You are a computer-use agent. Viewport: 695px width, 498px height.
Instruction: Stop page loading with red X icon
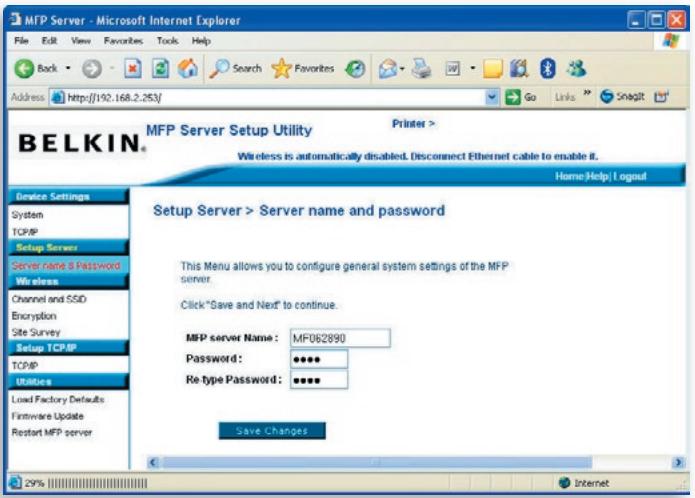pos(133,69)
